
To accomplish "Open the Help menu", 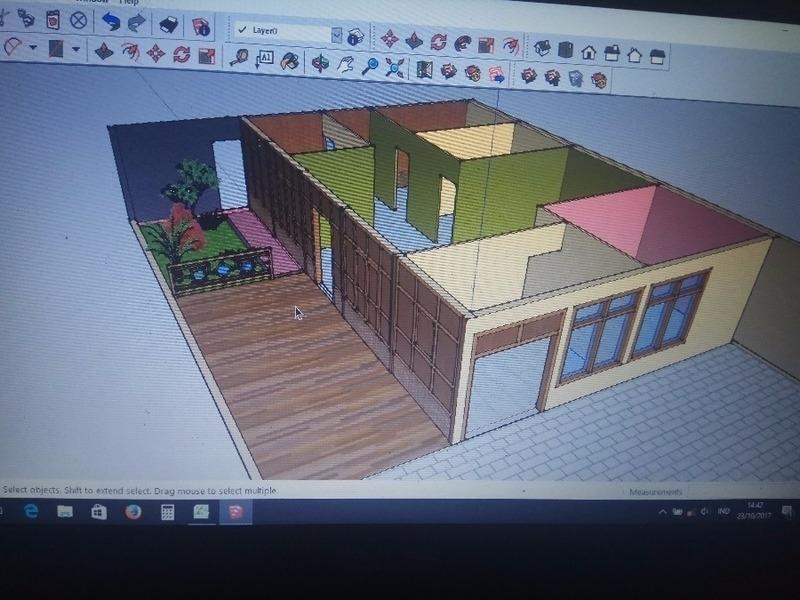I will click(129, 2).
